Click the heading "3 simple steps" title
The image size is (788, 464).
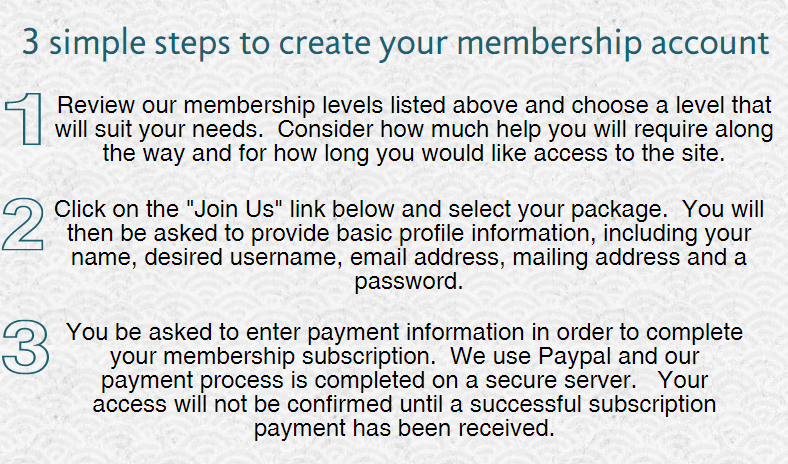pyautogui.click(x=396, y=43)
